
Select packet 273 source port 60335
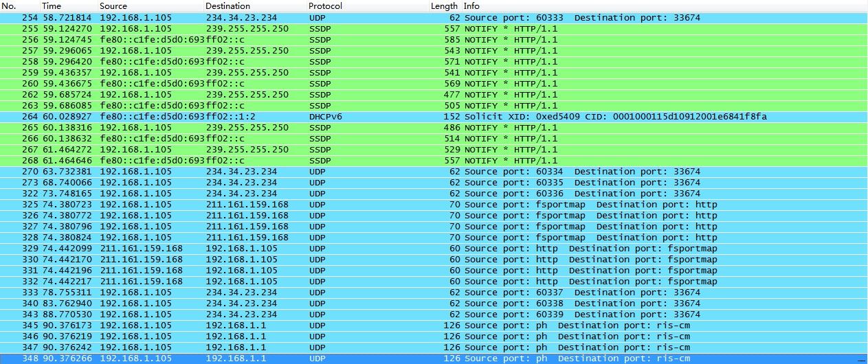(434, 183)
